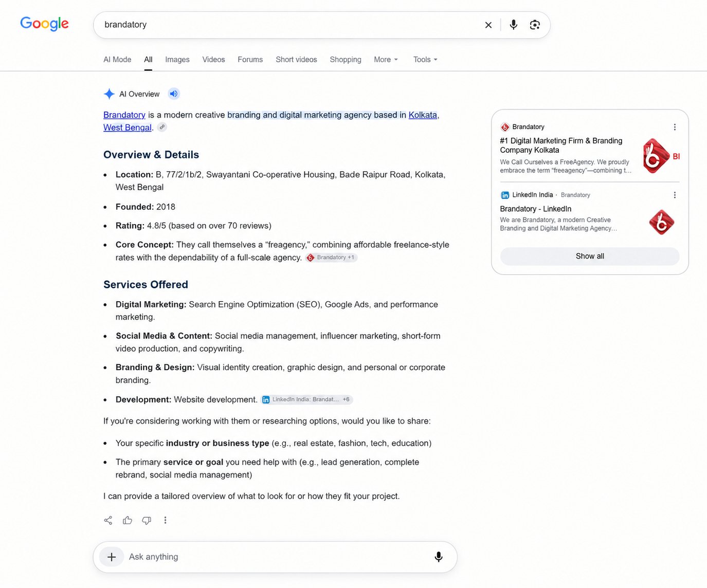This screenshot has width=707, height=588.
Task: Open the Shopping tab
Action: tap(346, 60)
